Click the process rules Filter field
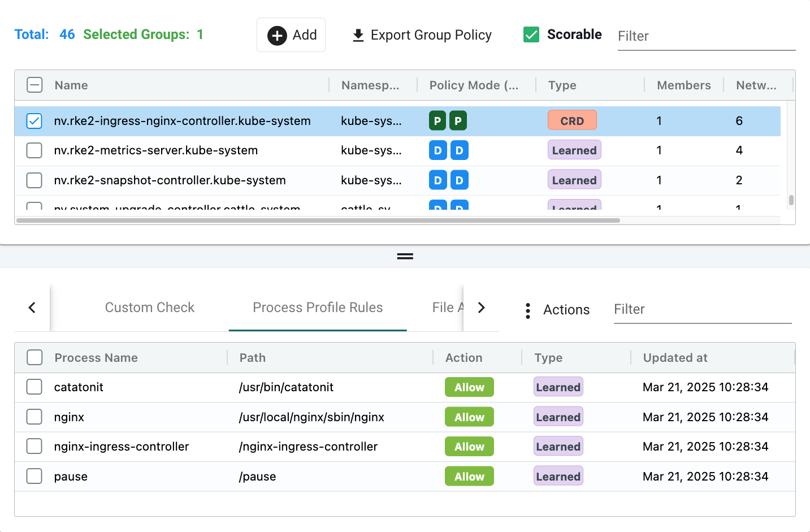 click(701, 309)
